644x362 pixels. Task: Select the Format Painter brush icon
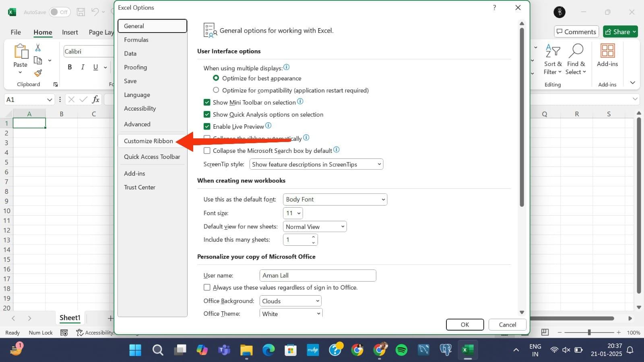pyautogui.click(x=38, y=73)
